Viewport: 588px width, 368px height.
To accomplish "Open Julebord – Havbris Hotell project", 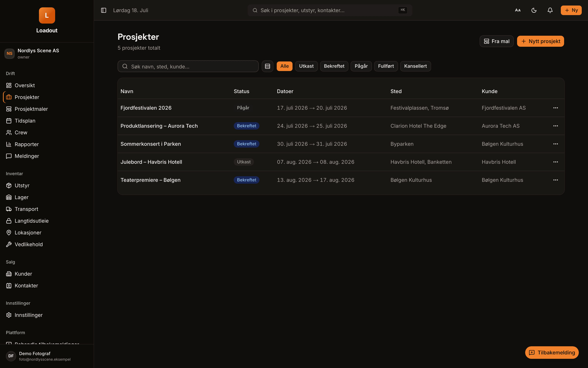I will coord(151,162).
